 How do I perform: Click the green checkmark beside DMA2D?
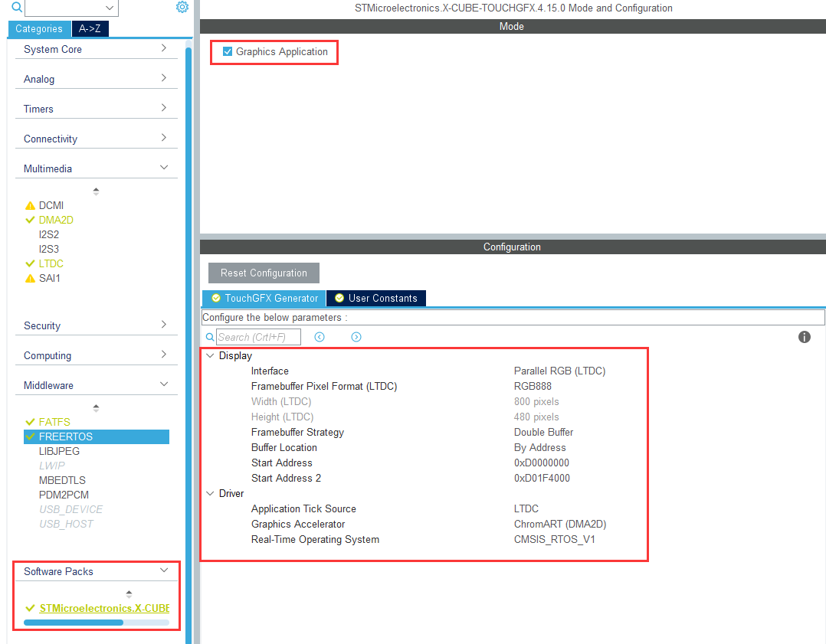pos(30,220)
